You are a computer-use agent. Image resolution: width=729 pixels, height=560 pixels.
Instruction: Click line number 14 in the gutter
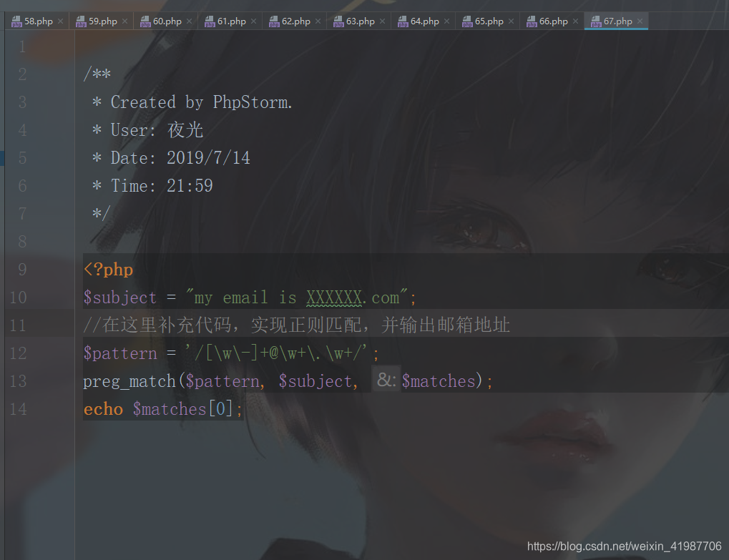tap(18, 409)
